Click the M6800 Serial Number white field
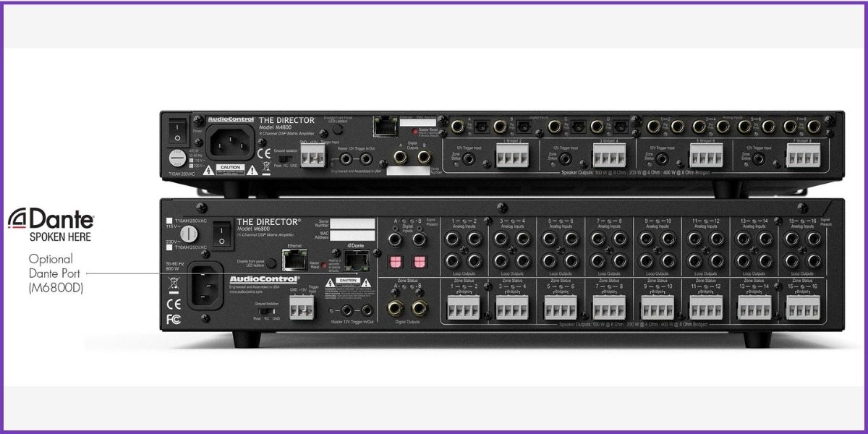The image size is (868, 434). pyautogui.click(x=352, y=225)
